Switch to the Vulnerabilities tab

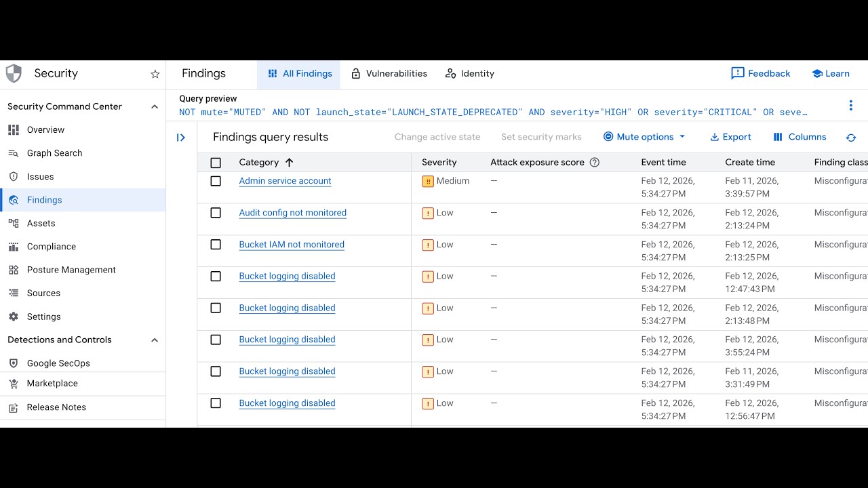click(x=389, y=74)
